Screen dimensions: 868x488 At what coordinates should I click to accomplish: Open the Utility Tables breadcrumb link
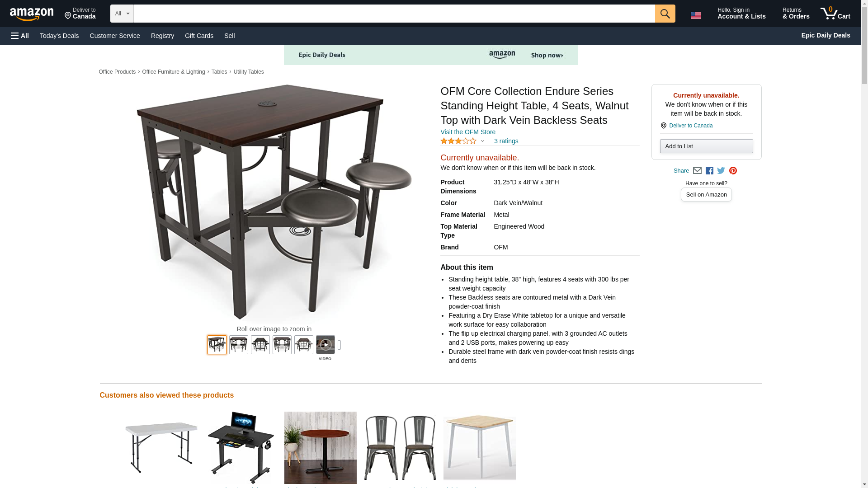pos(249,72)
